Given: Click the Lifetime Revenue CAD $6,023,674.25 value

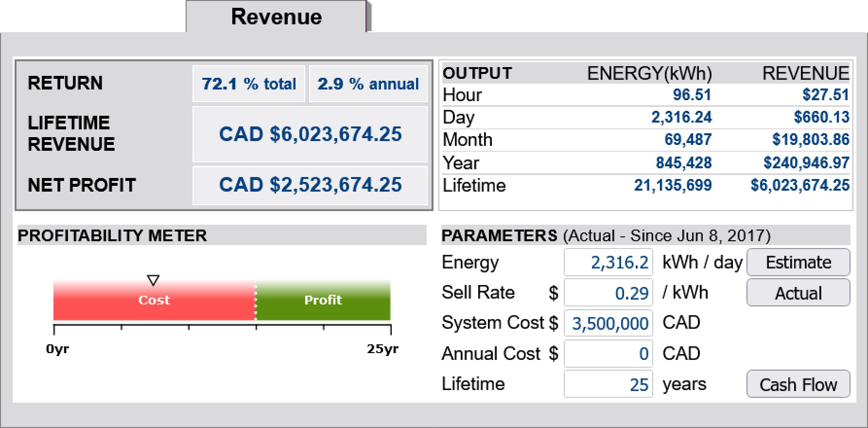Looking at the screenshot, I should coord(310,134).
